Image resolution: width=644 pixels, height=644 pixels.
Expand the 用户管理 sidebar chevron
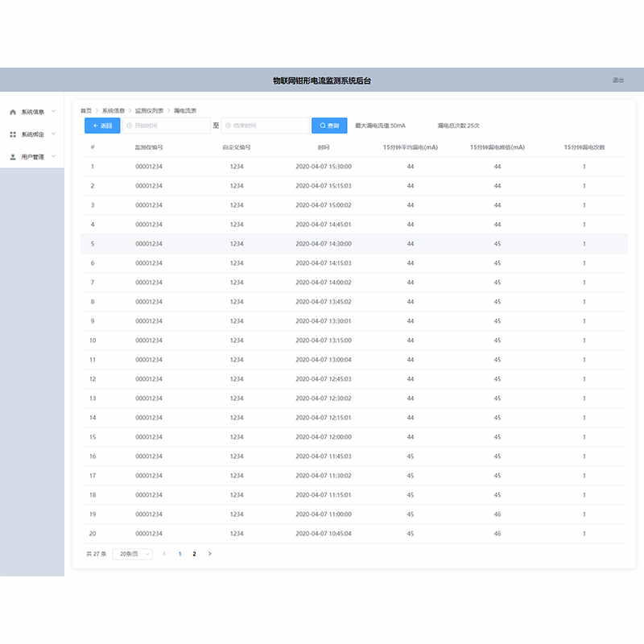[53, 156]
